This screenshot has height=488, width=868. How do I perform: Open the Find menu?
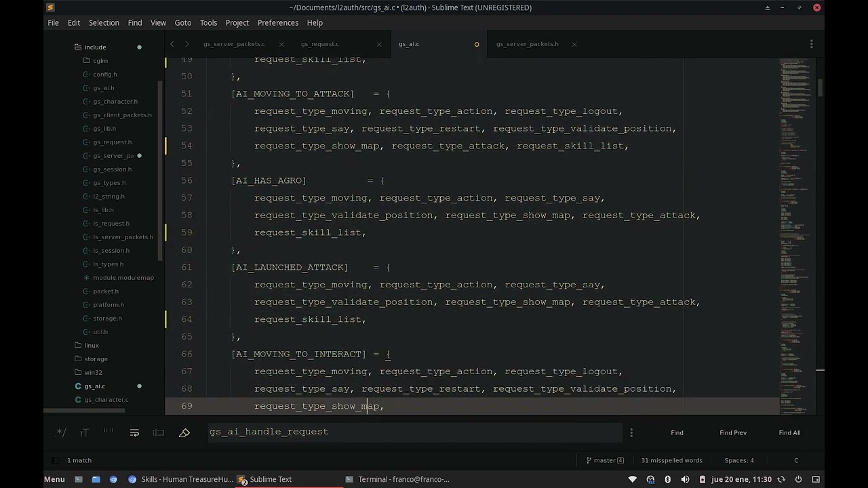click(x=135, y=22)
